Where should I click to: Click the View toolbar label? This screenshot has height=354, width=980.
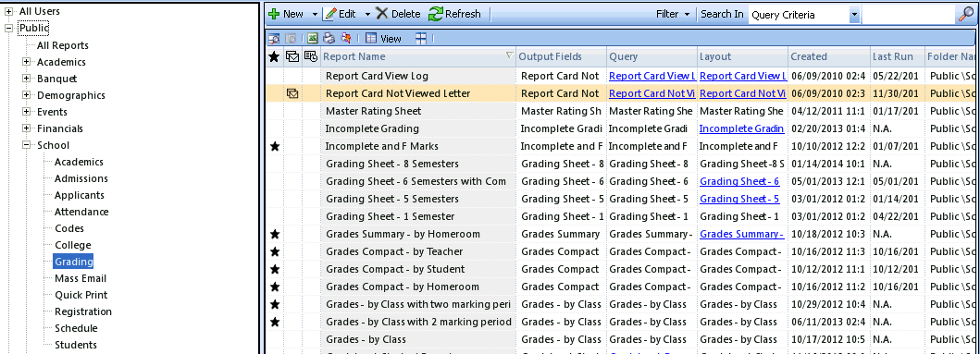click(x=391, y=39)
